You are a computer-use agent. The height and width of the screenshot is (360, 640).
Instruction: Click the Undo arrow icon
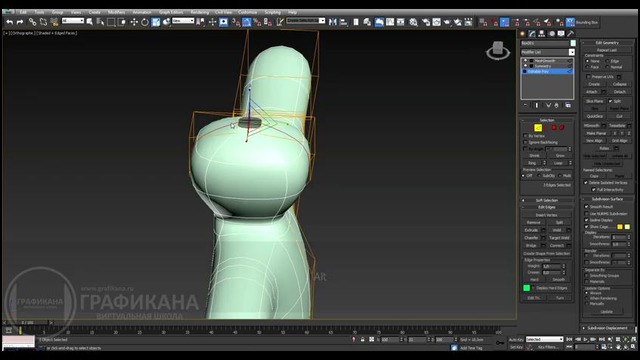[x=9, y=22]
